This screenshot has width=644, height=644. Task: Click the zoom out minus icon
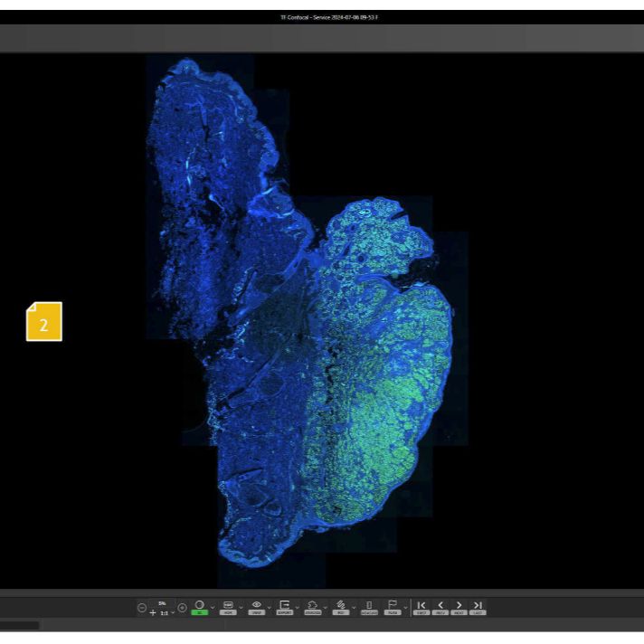141,608
